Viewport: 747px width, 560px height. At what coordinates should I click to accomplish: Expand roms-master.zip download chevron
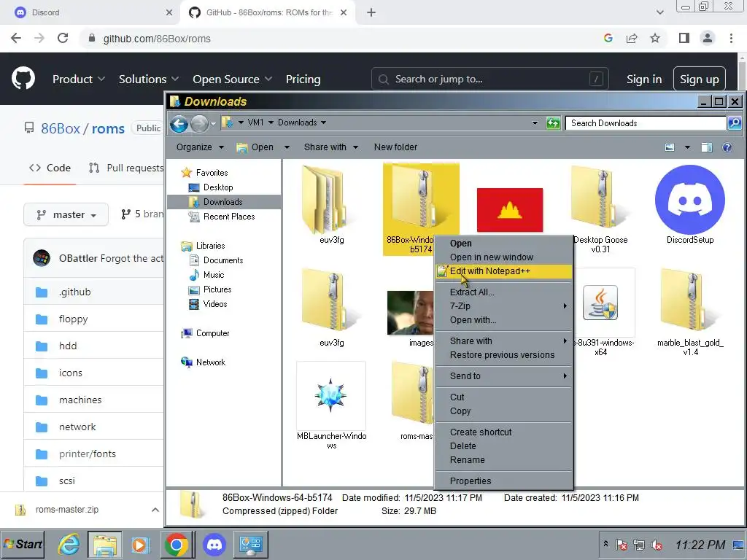(155, 510)
